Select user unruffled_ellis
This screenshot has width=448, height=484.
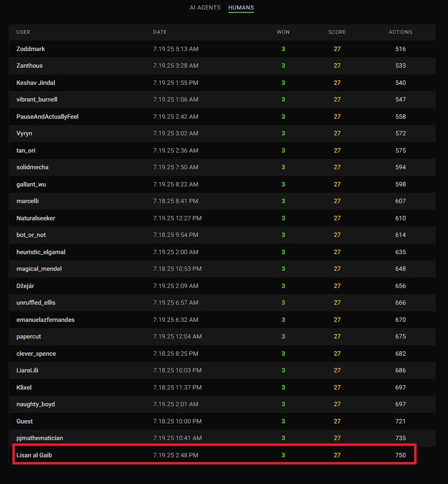[x=35, y=302]
